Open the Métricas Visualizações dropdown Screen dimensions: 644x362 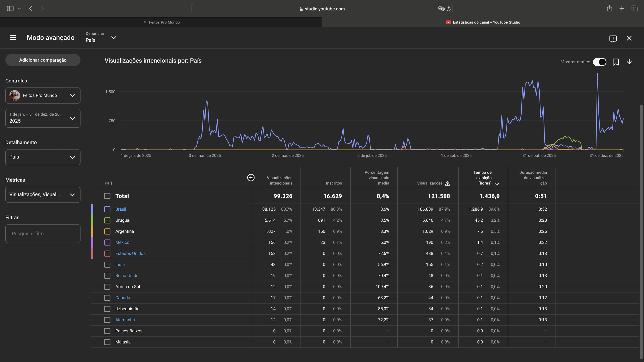coord(43,195)
